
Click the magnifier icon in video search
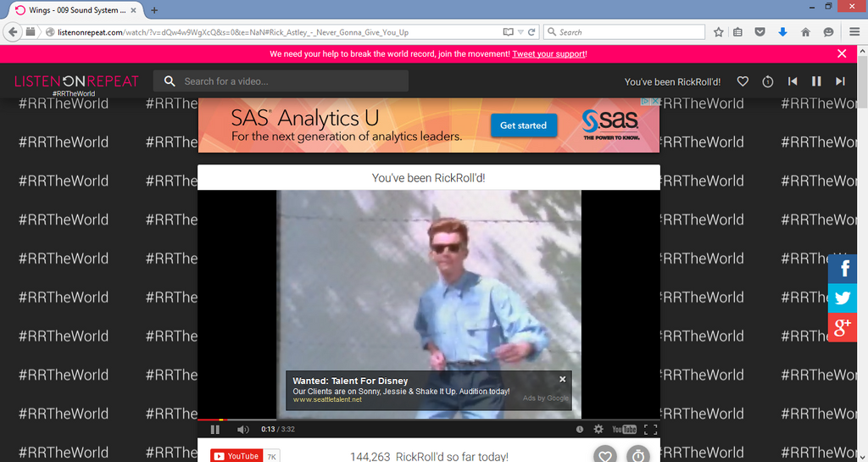coord(170,81)
